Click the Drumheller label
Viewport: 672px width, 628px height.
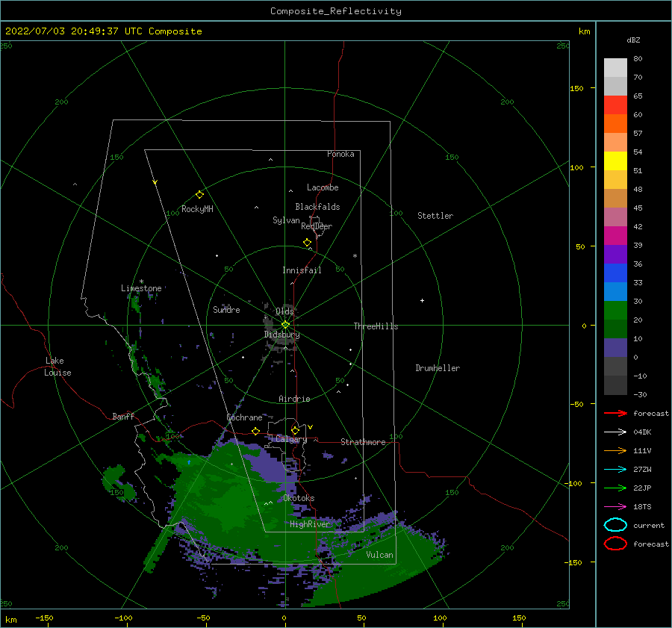point(438,368)
